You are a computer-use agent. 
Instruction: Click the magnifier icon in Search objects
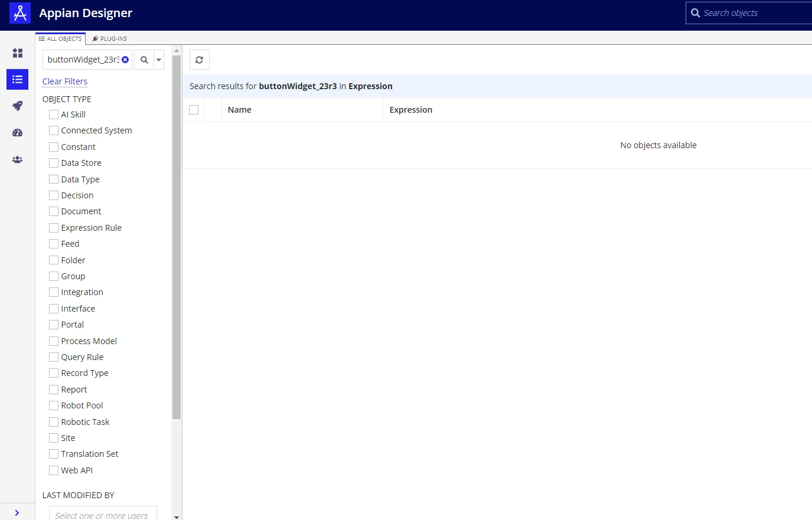point(696,13)
